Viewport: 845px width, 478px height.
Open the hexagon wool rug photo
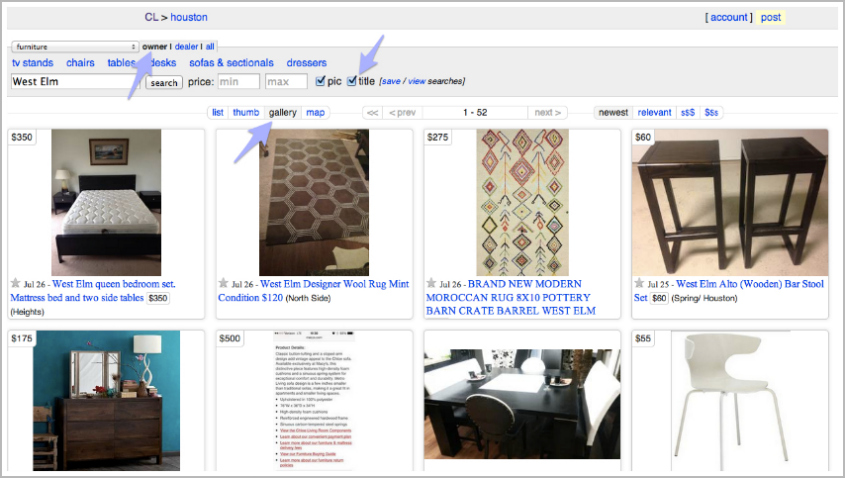coord(314,203)
